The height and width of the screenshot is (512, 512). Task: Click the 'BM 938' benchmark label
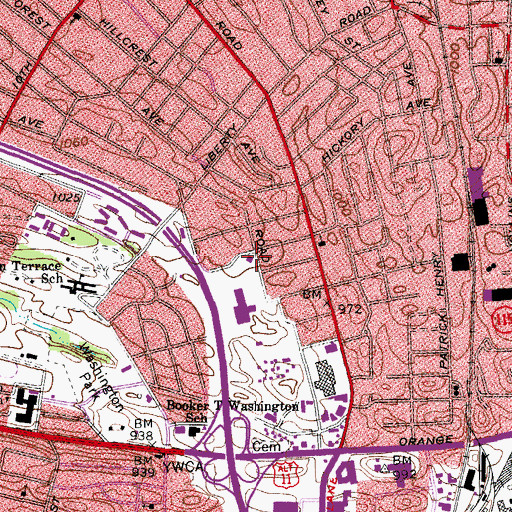143,429
